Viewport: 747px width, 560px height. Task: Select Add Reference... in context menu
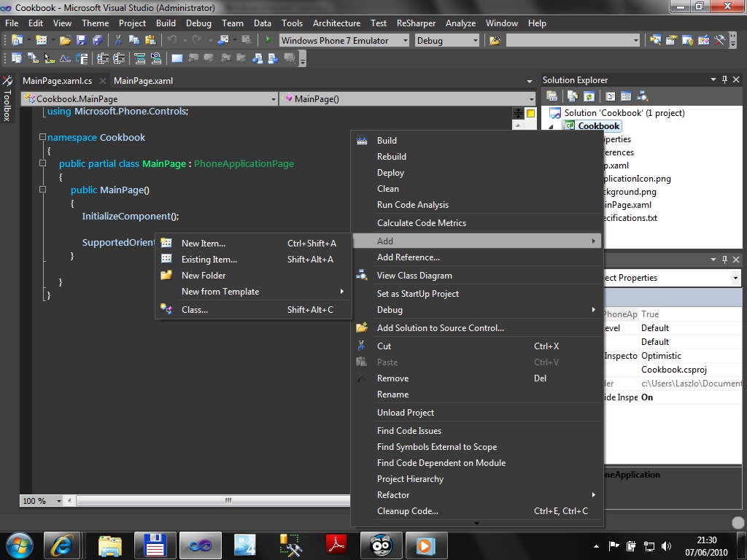[477, 257]
